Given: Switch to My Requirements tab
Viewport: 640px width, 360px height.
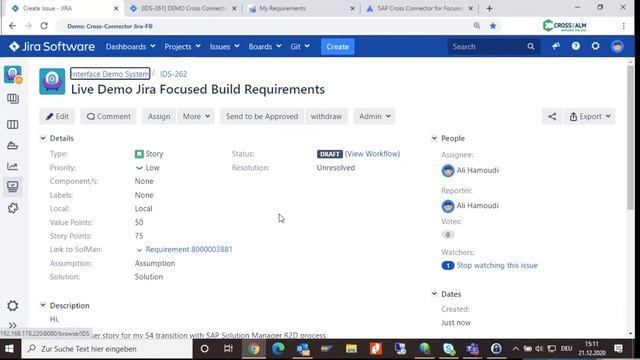Looking at the screenshot, I should [301, 8].
